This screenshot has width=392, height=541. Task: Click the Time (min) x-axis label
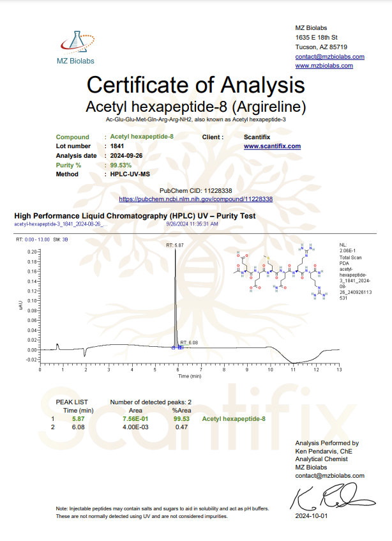pyautogui.click(x=189, y=377)
